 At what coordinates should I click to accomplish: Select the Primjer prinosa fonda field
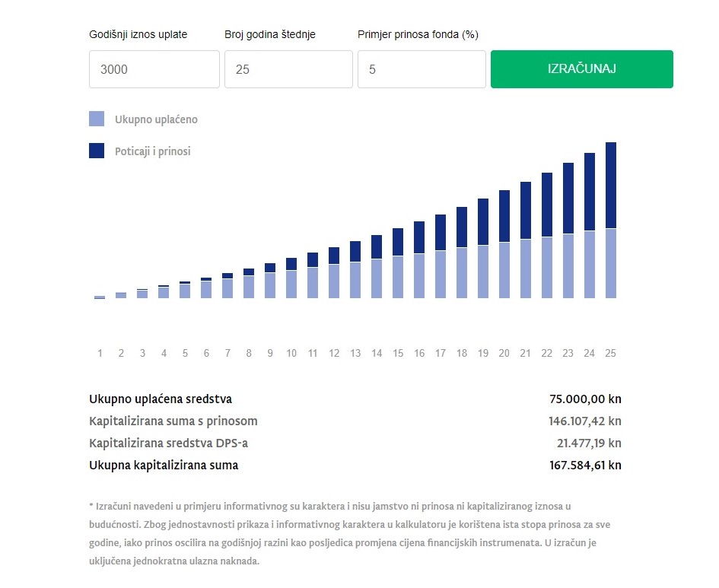click(422, 69)
